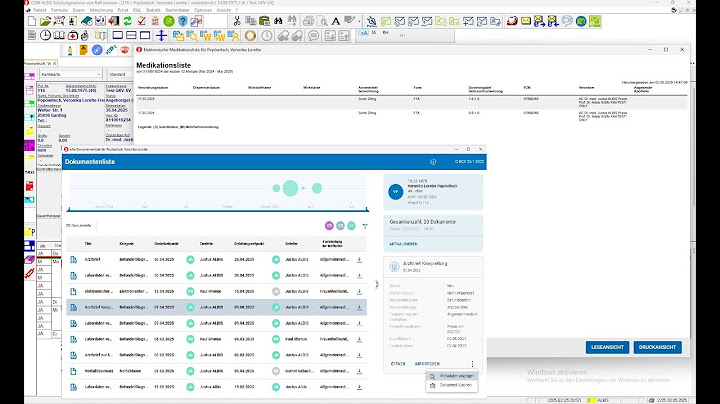Click the VP patient avatar in Dokumentenliste
Screen dimensions: 720x404
395,191
